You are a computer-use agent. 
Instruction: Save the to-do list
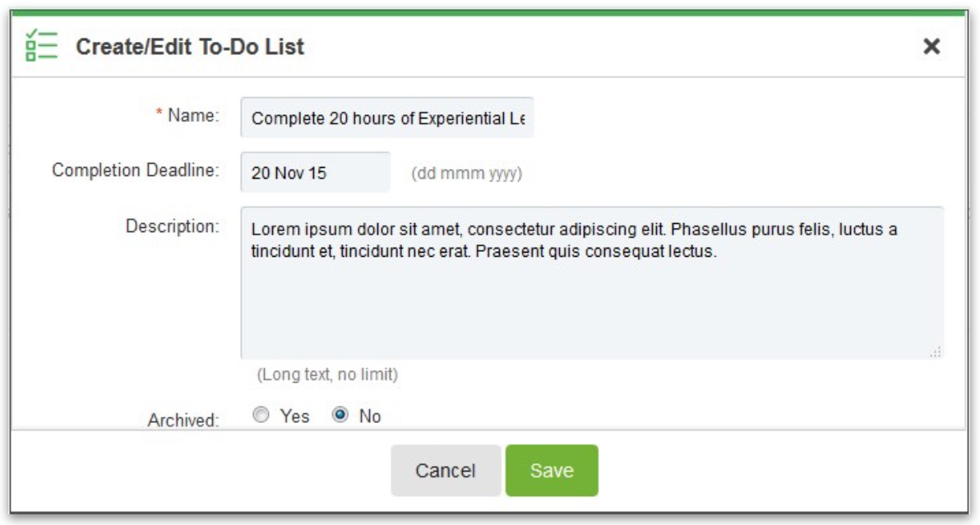point(552,471)
